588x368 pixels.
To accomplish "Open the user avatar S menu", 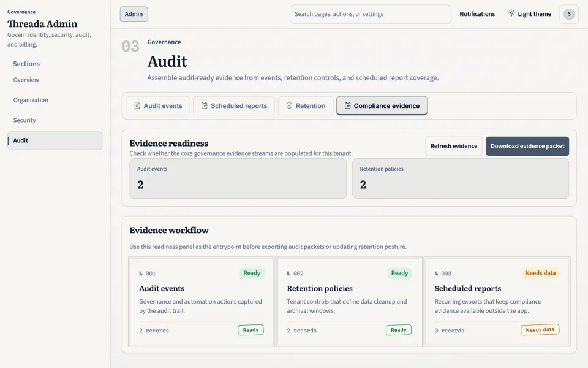I will [569, 14].
